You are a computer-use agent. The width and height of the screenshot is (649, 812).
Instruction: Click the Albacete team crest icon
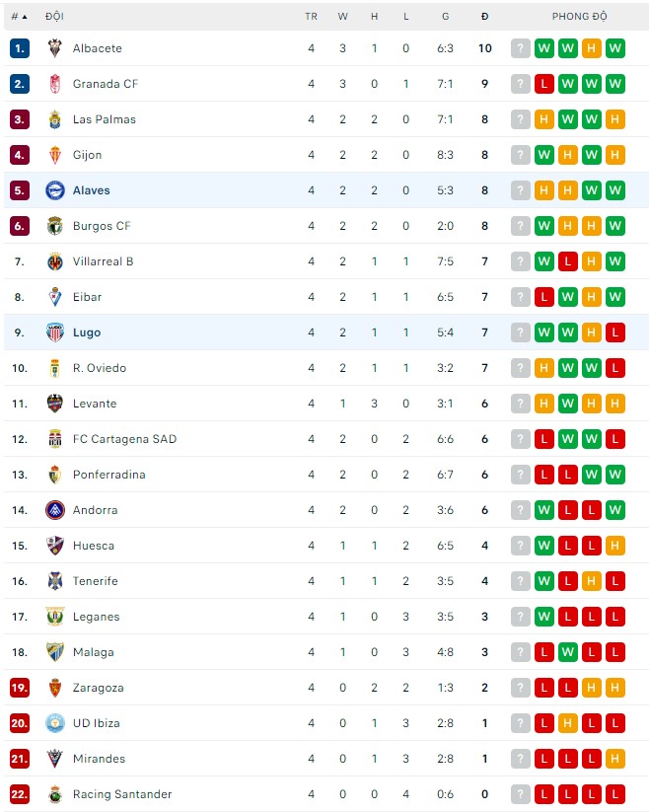coord(54,48)
